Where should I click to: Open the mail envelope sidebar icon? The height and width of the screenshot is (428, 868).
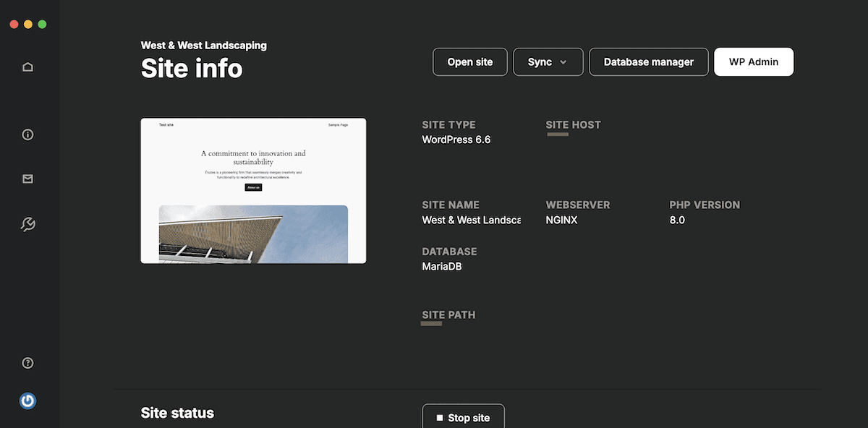[x=27, y=179]
